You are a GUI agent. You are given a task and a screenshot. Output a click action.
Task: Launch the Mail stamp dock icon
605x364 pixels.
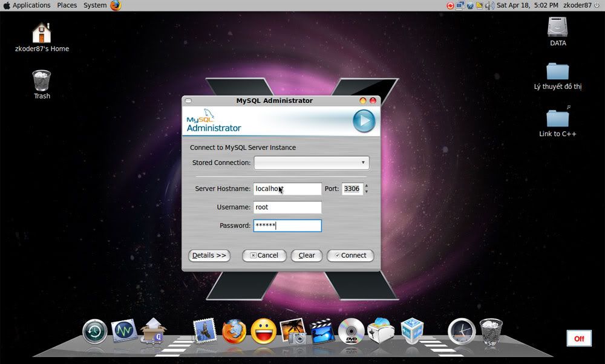click(x=204, y=331)
